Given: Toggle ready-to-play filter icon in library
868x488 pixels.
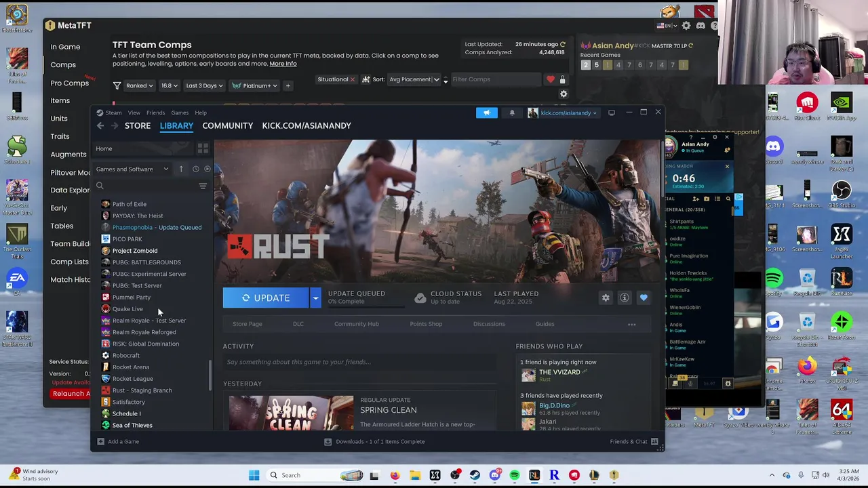Looking at the screenshot, I should click(208, 169).
